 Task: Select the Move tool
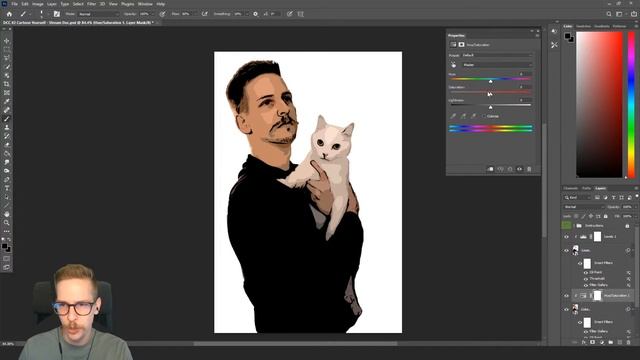coord(7,41)
